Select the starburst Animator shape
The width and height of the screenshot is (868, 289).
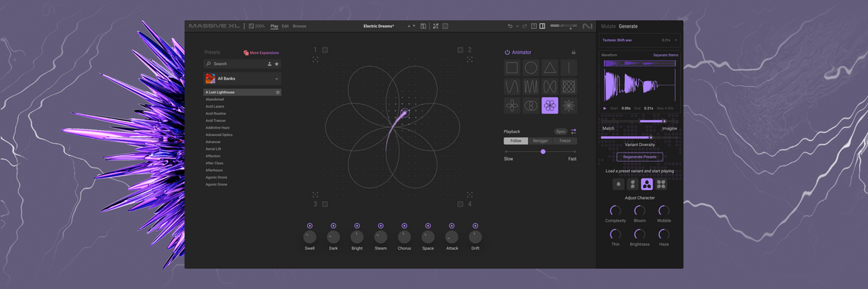[569, 105]
